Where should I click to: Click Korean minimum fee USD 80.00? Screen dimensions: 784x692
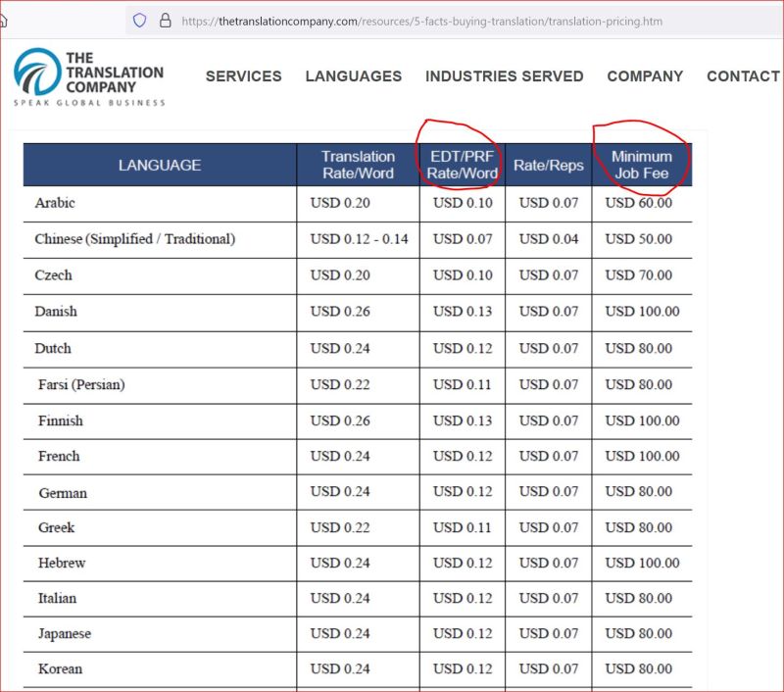[x=639, y=669]
